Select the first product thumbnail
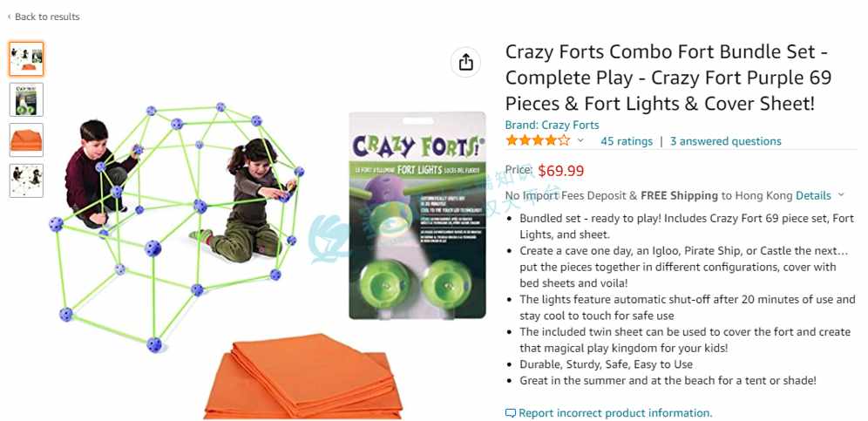Screen dimensions: 868x421 click(x=26, y=59)
